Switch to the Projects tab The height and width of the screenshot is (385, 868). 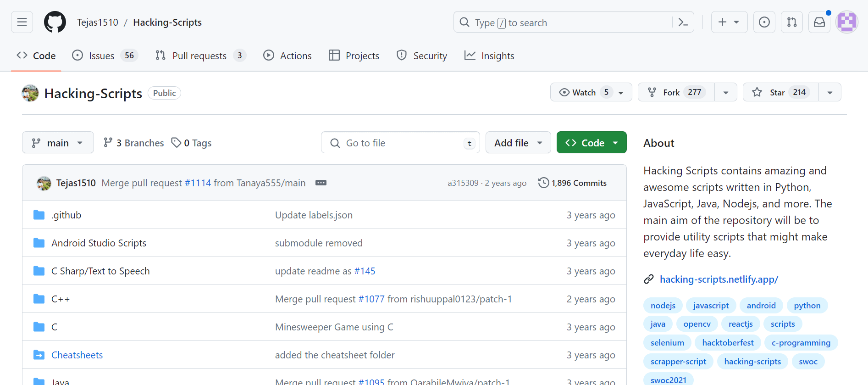pyautogui.click(x=354, y=56)
